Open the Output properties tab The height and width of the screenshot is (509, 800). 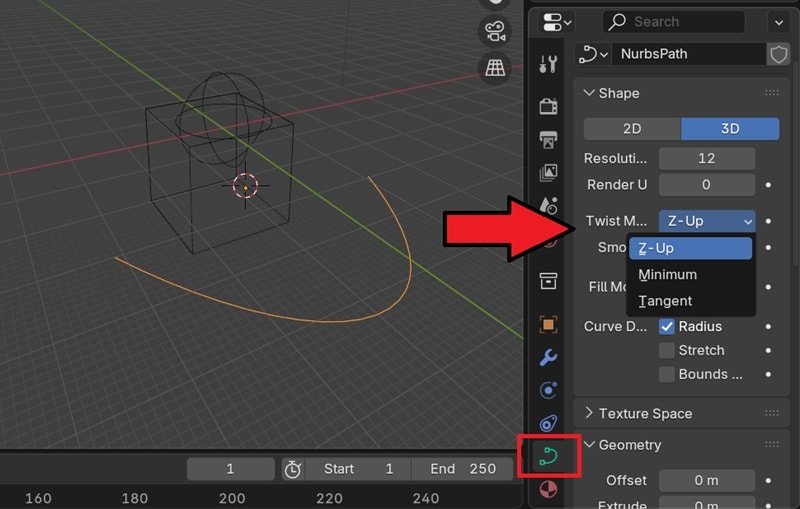[548, 139]
